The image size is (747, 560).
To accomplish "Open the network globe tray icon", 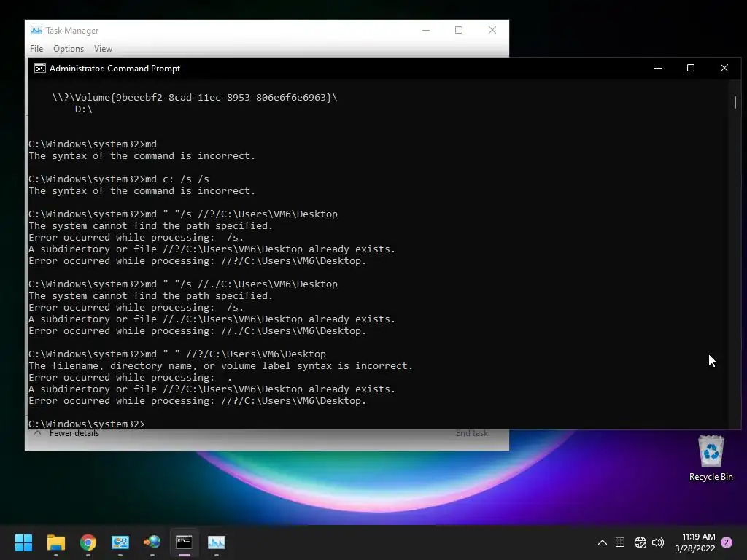I will (640, 542).
